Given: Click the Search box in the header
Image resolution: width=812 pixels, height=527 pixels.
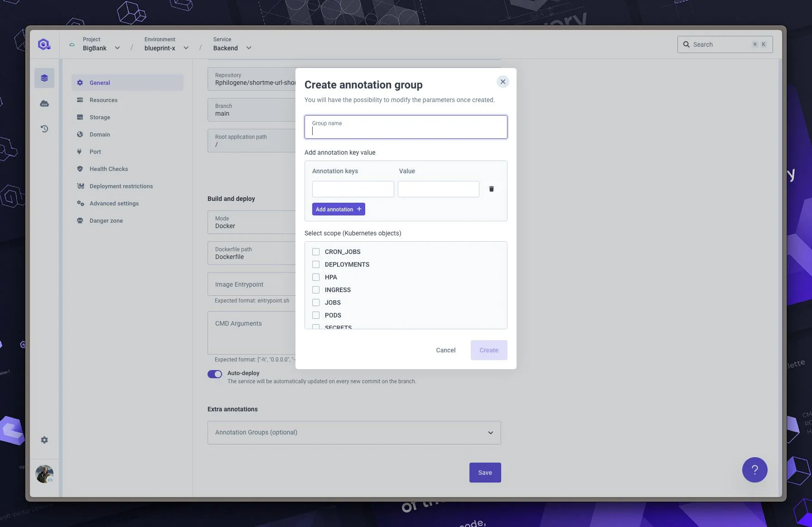Looking at the screenshot, I should click(x=725, y=44).
